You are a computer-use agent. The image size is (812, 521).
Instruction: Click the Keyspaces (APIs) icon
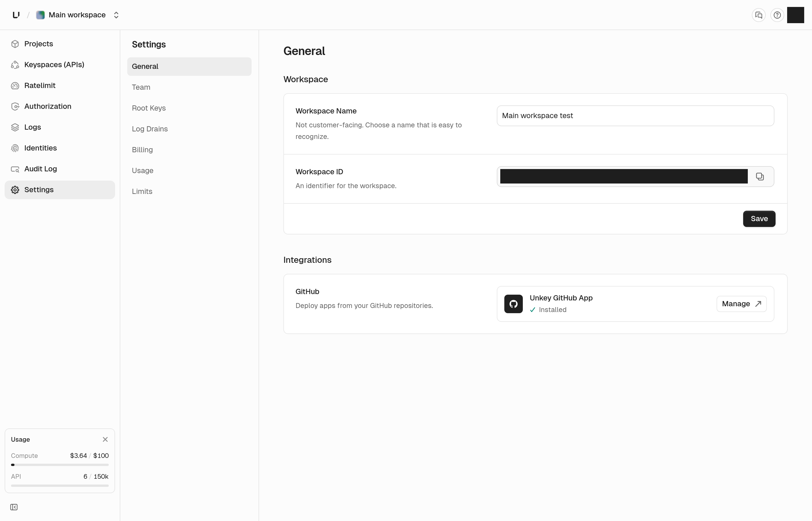point(15,65)
